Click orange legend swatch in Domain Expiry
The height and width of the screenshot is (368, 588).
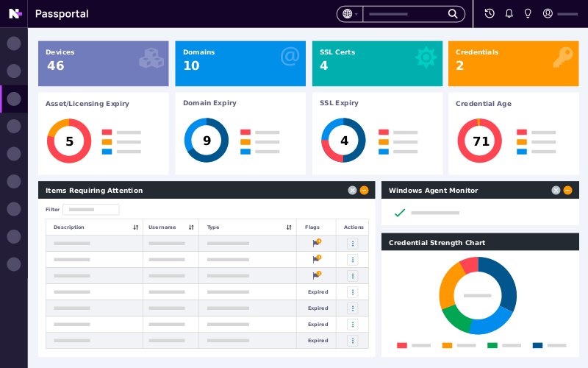(x=245, y=142)
